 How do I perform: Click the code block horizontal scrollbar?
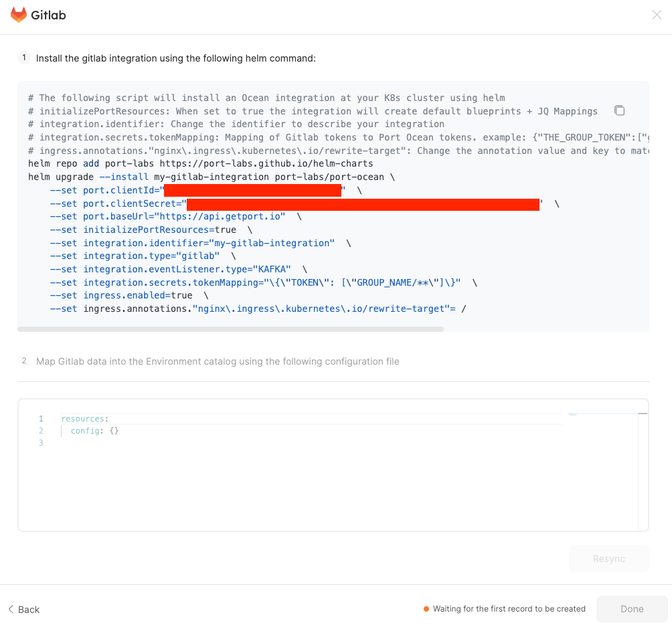[x=230, y=329]
